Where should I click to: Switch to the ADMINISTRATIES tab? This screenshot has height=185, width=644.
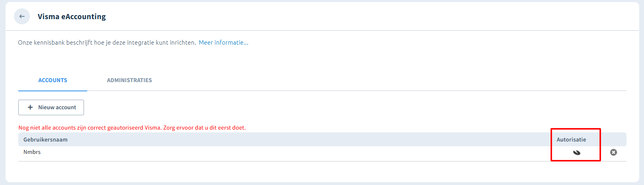coord(129,80)
